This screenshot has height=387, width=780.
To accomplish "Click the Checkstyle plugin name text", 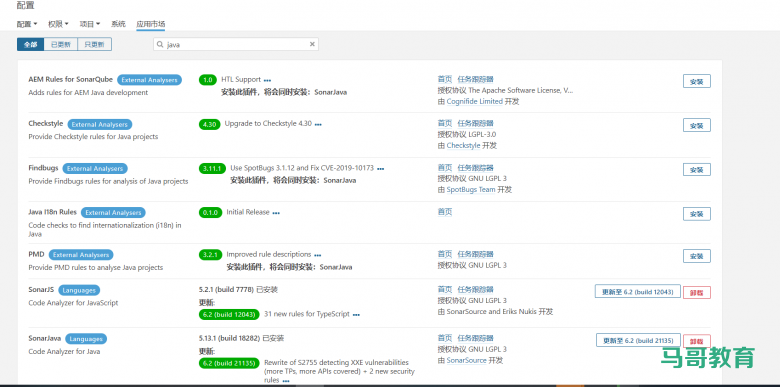I will pos(46,123).
